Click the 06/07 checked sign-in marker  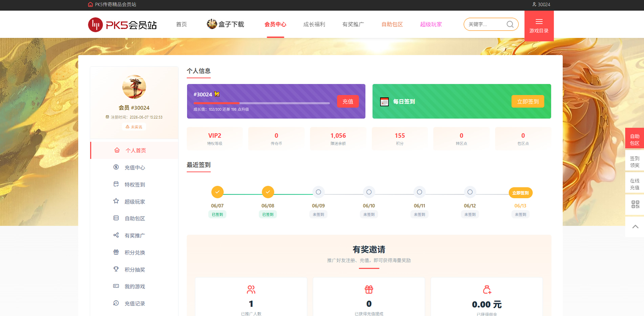pos(217,192)
